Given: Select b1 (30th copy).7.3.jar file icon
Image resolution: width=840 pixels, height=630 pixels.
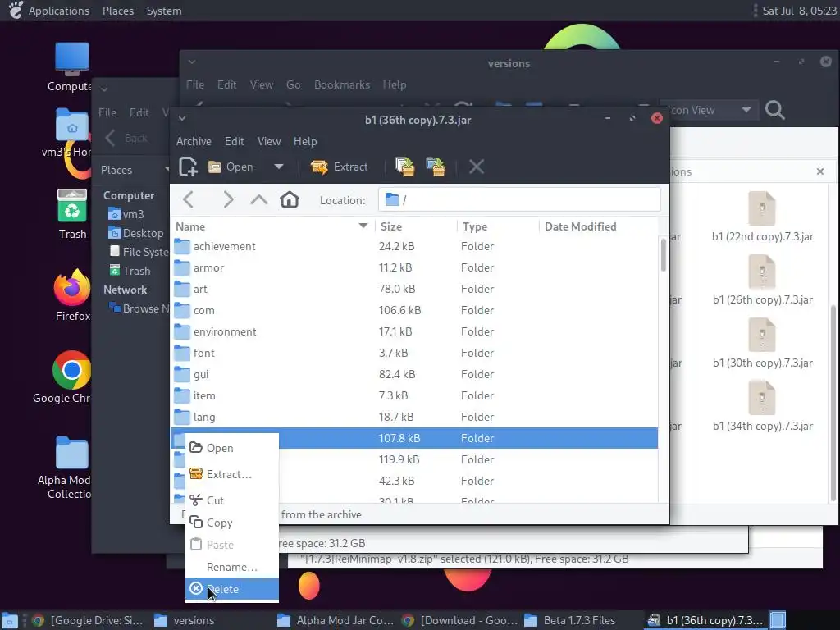Looking at the screenshot, I should pyautogui.click(x=762, y=335).
